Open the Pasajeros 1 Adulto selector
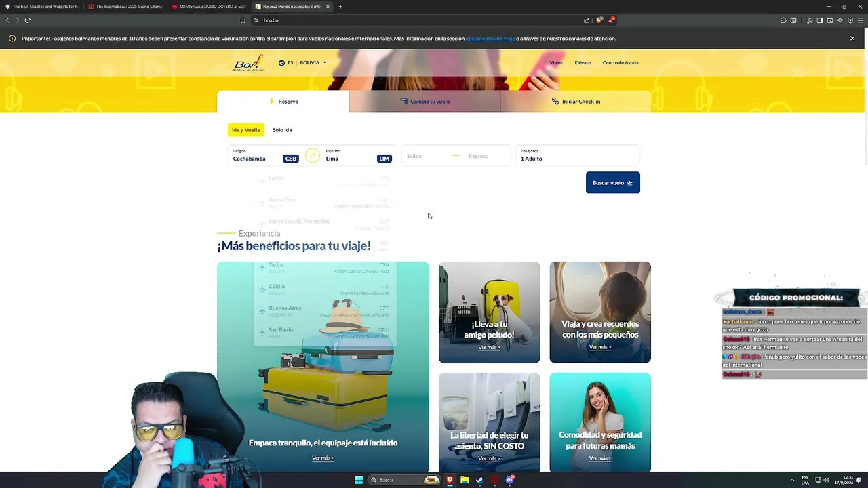Viewport: 868px width, 488px height. pos(578,156)
